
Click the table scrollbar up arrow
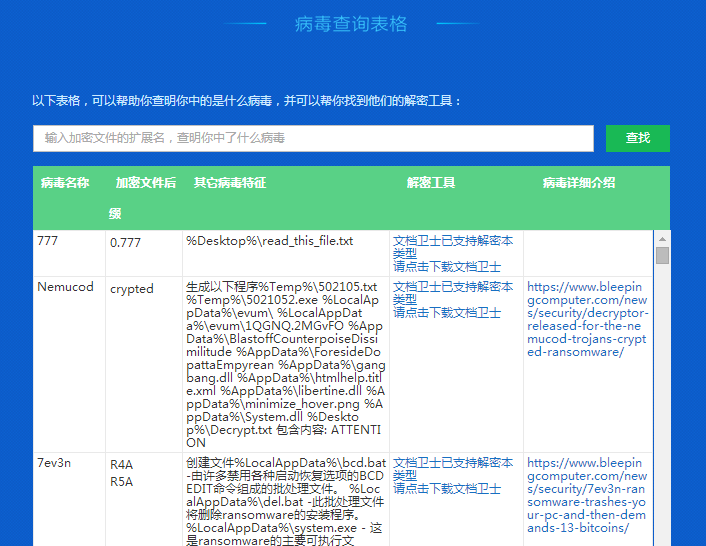[662, 239]
